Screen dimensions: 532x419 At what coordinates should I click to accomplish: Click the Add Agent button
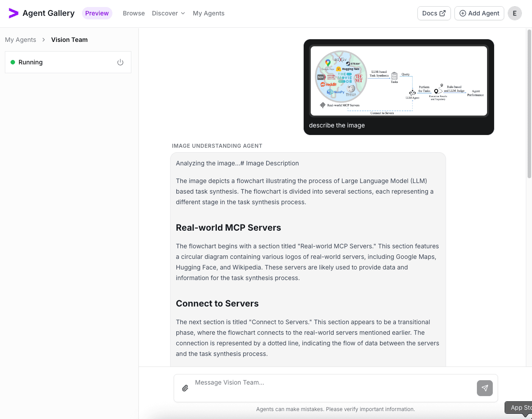pyautogui.click(x=479, y=13)
